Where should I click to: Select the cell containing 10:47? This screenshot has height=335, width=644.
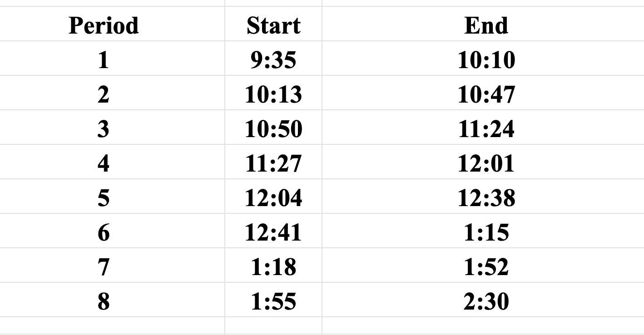[486, 94]
